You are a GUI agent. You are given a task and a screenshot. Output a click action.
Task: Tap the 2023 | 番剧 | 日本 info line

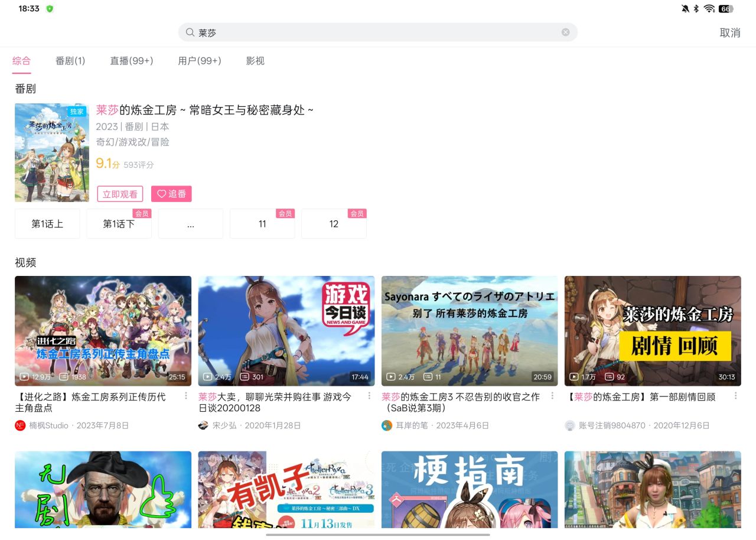click(133, 126)
